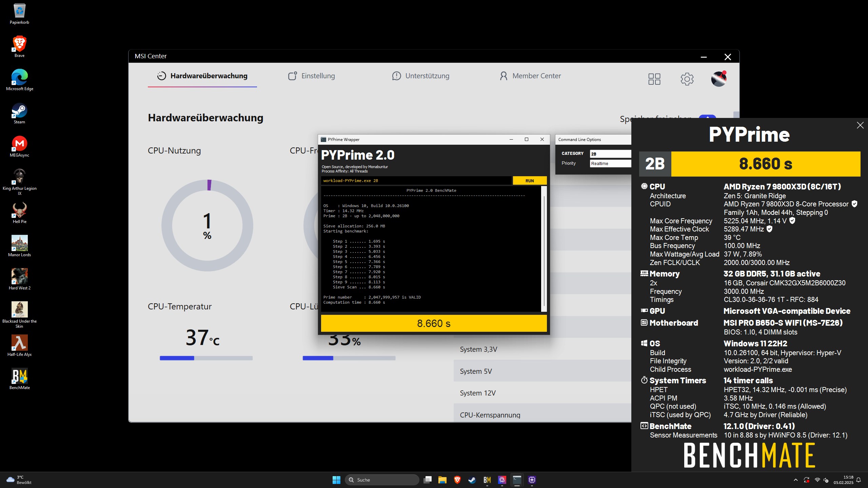The height and width of the screenshot is (488, 868).
Task: Switch to Hardwareüberwachung tab
Action: pyautogui.click(x=202, y=76)
